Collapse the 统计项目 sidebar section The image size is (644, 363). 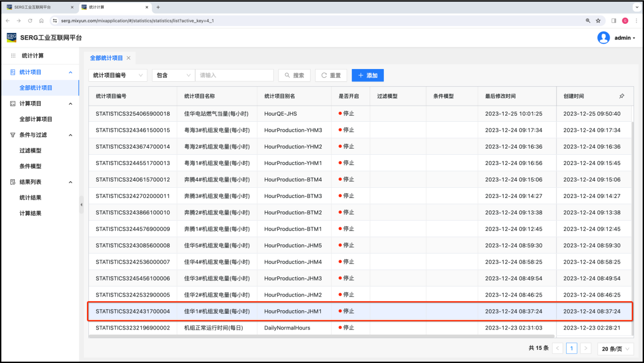(70, 72)
